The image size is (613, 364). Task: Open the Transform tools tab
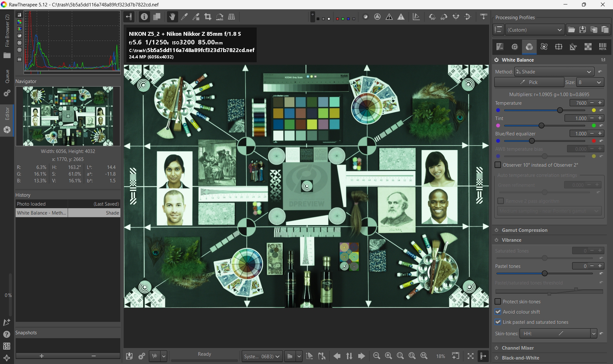(573, 47)
